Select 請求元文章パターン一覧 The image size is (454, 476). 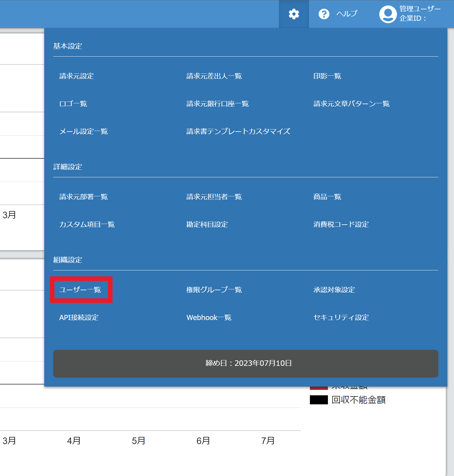(351, 104)
